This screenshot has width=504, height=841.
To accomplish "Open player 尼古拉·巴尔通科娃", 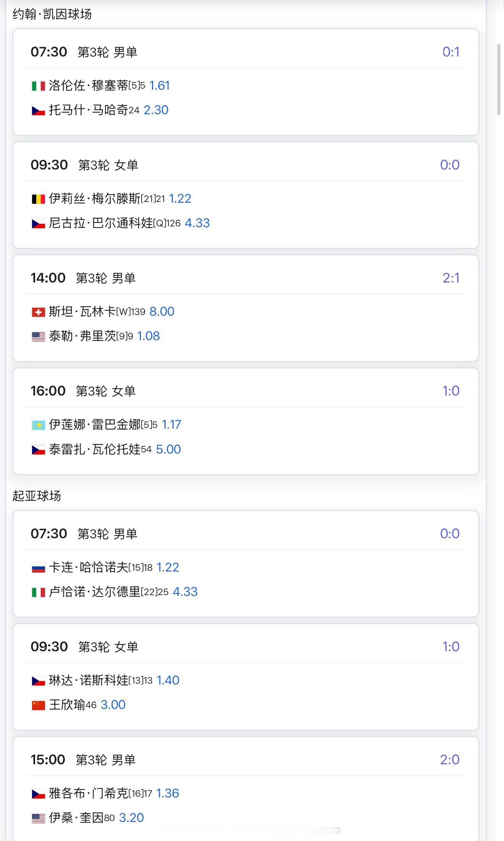I will click(101, 223).
